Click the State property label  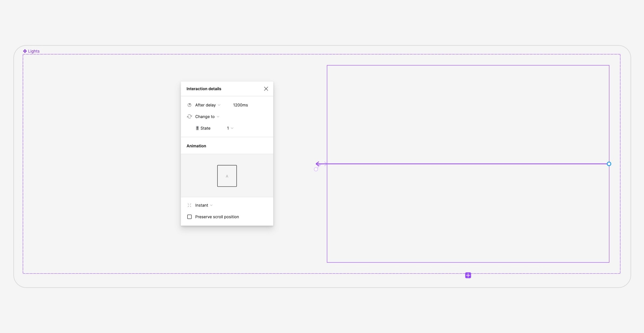click(x=205, y=128)
